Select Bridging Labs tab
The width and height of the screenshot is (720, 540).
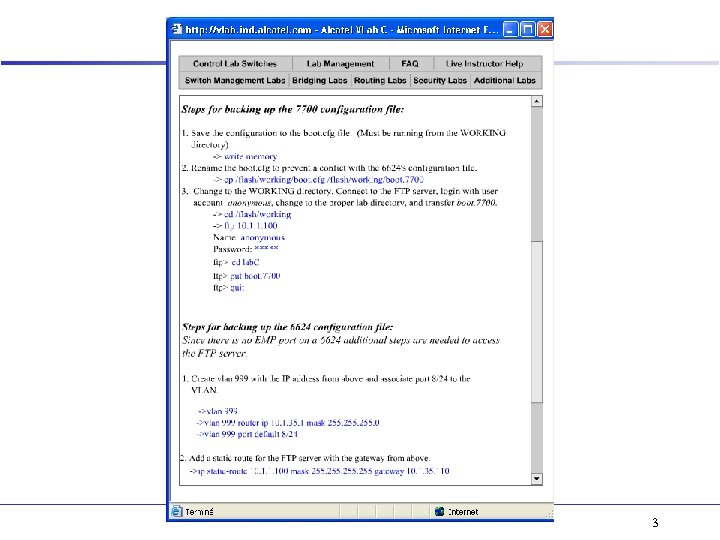click(320, 80)
